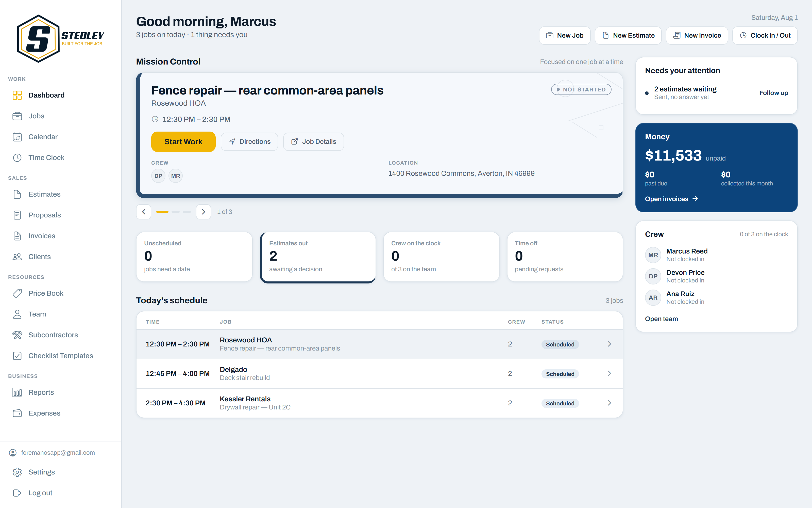Open the Price Book menu item

pos(60,293)
